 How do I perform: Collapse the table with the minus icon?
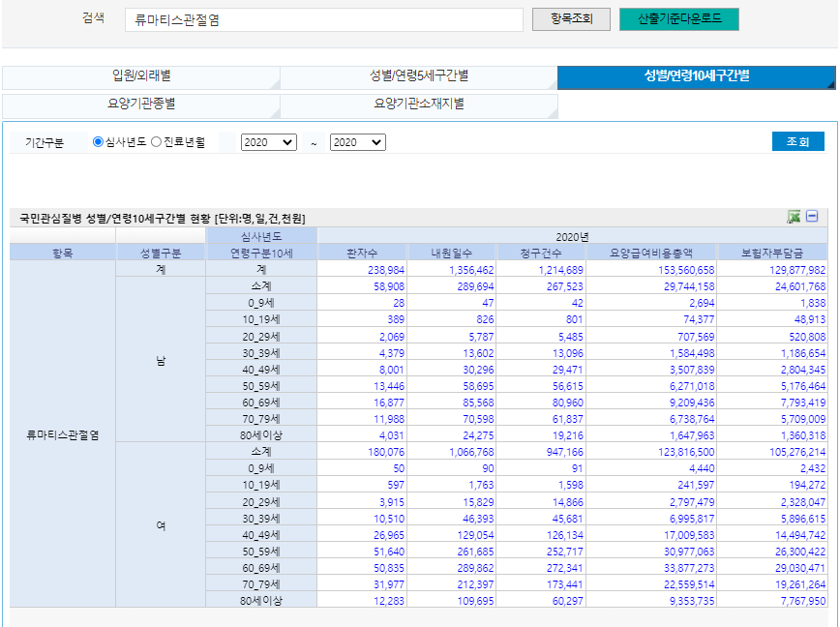click(813, 218)
